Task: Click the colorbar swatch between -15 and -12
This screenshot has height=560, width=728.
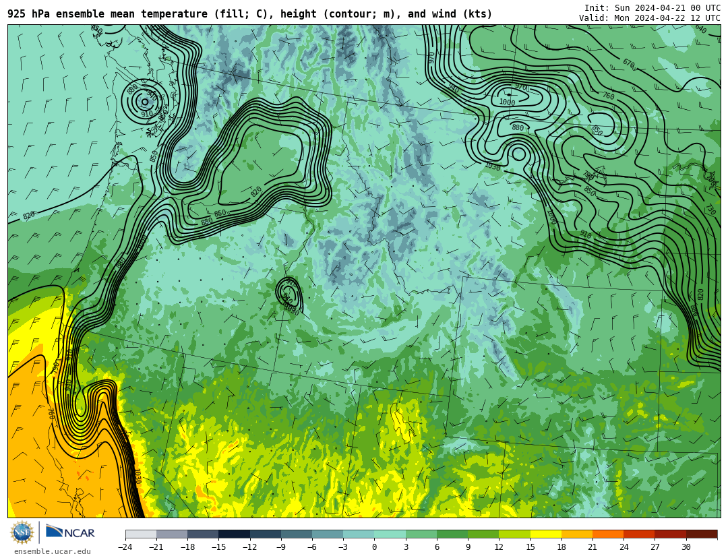Action: tap(235, 534)
